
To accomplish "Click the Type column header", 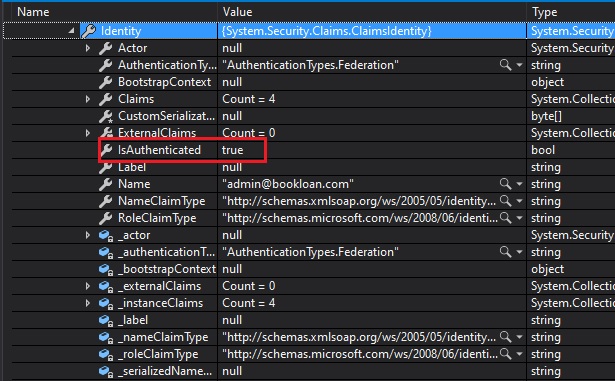I will 544,12.
